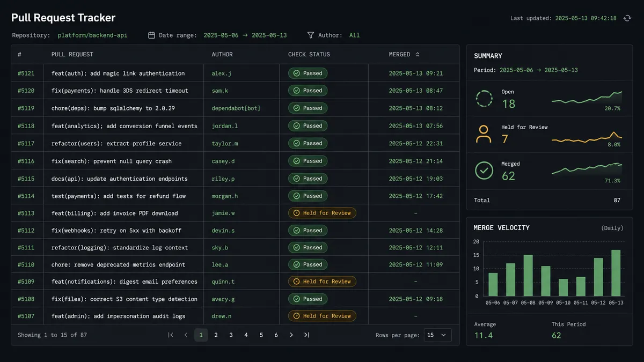
Task: Select page 6 in pagination
Action: coord(276,335)
